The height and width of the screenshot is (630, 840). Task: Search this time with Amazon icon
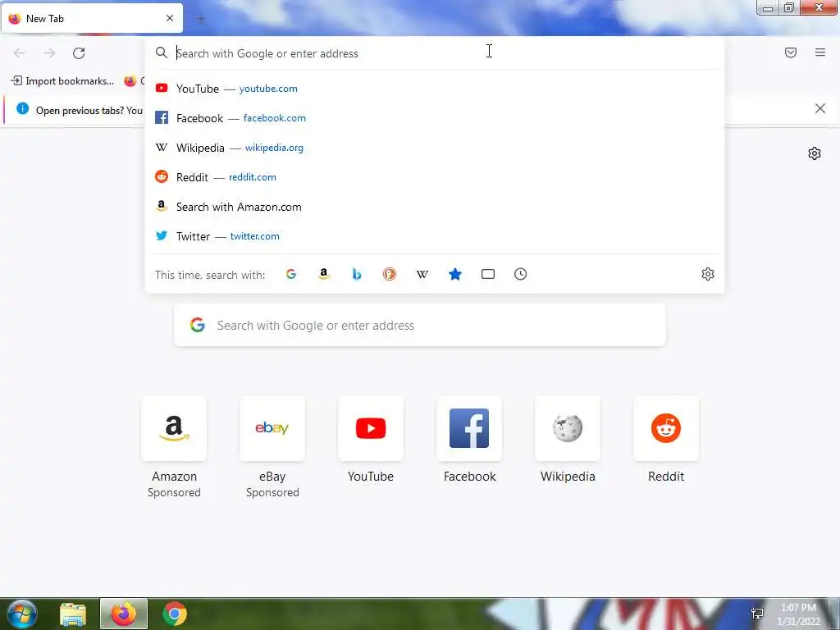[x=323, y=274]
